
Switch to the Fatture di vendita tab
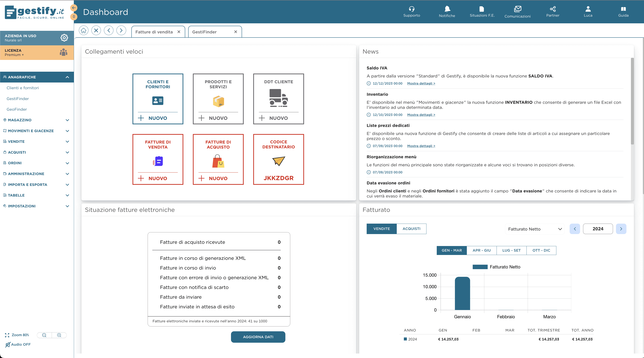click(x=154, y=32)
